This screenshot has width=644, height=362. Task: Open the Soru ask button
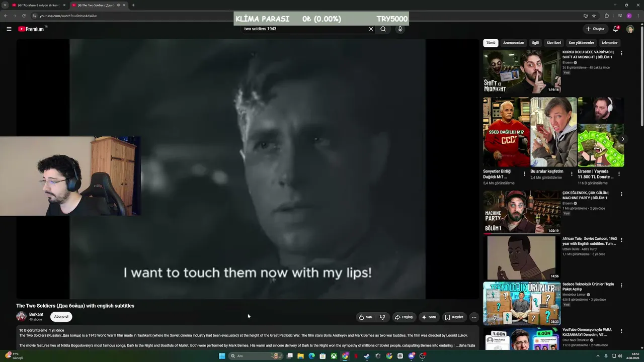click(429, 317)
